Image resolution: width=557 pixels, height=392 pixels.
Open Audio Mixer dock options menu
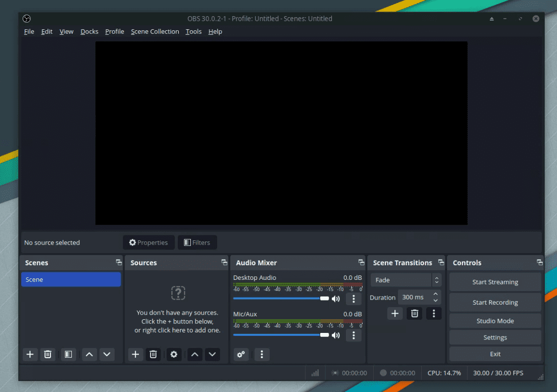click(262, 354)
